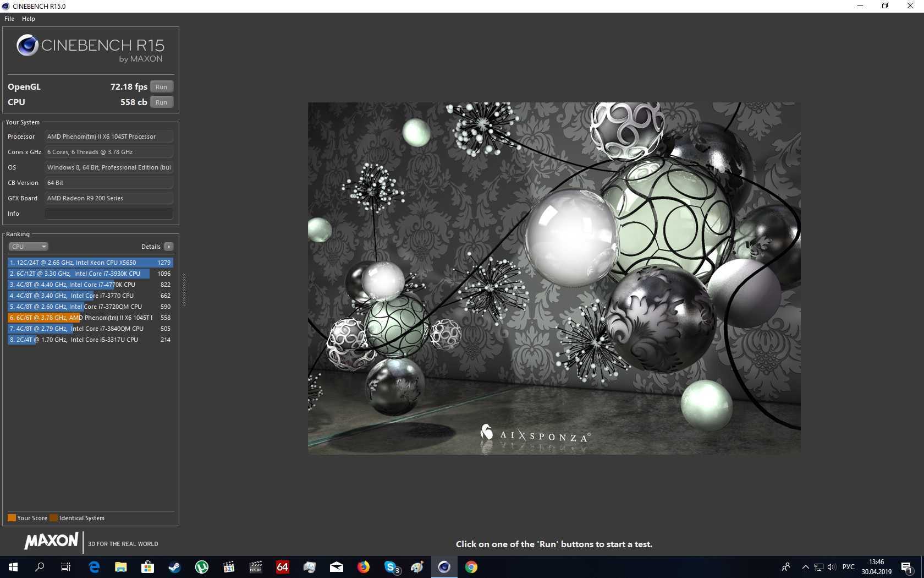Show hidden system tray icons
Screen dimensions: 924x578
tap(805, 567)
